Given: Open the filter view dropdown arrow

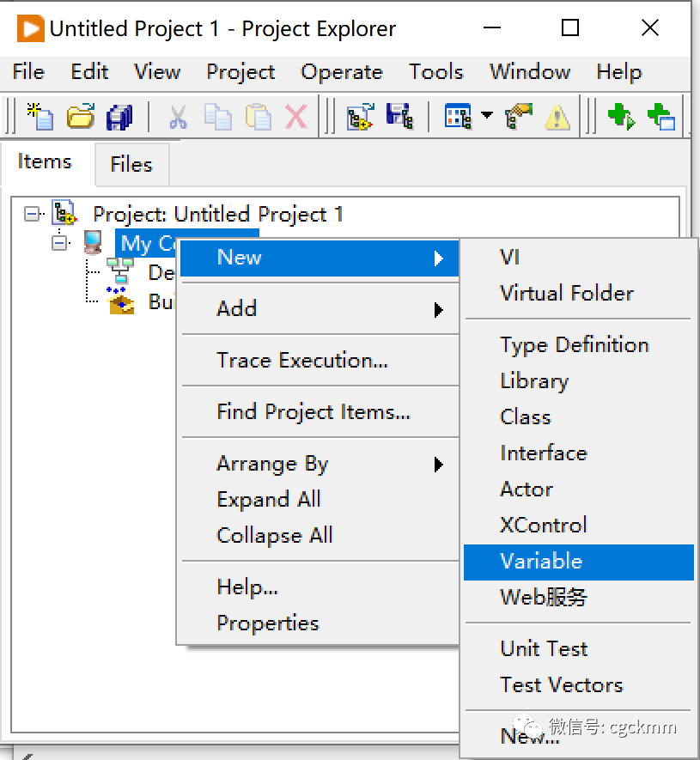Looking at the screenshot, I should (487, 115).
